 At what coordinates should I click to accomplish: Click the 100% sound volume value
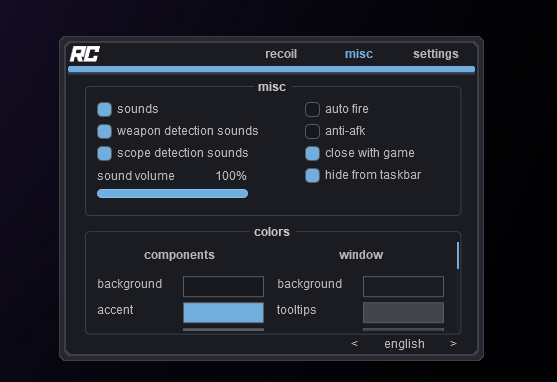click(x=231, y=176)
